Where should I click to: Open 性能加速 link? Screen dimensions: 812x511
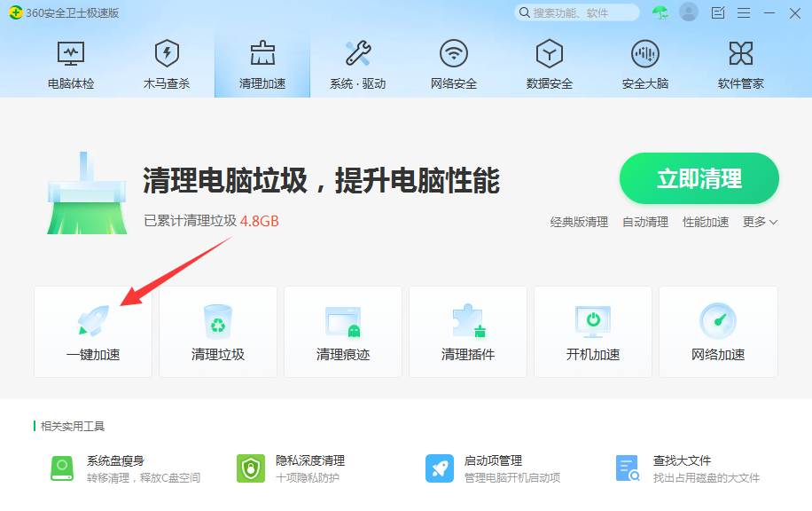(x=706, y=222)
